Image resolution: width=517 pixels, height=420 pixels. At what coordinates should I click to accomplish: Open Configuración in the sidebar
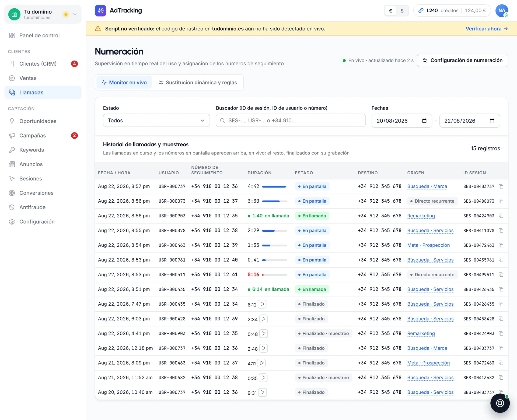point(43,221)
